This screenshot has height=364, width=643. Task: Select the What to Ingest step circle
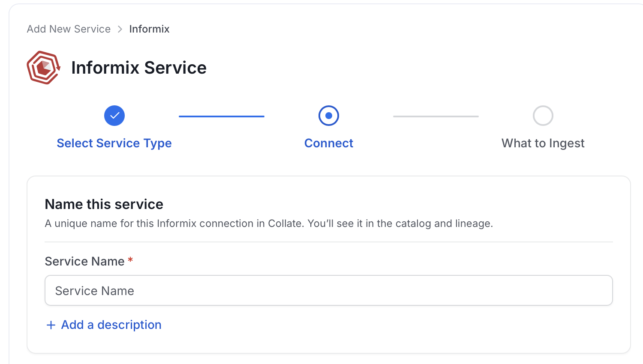point(543,116)
